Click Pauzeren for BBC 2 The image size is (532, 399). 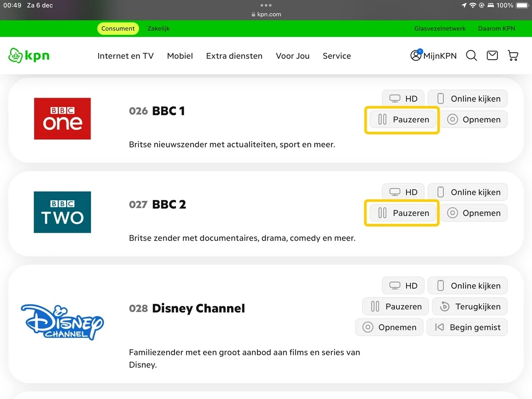[x=402, y=213]
